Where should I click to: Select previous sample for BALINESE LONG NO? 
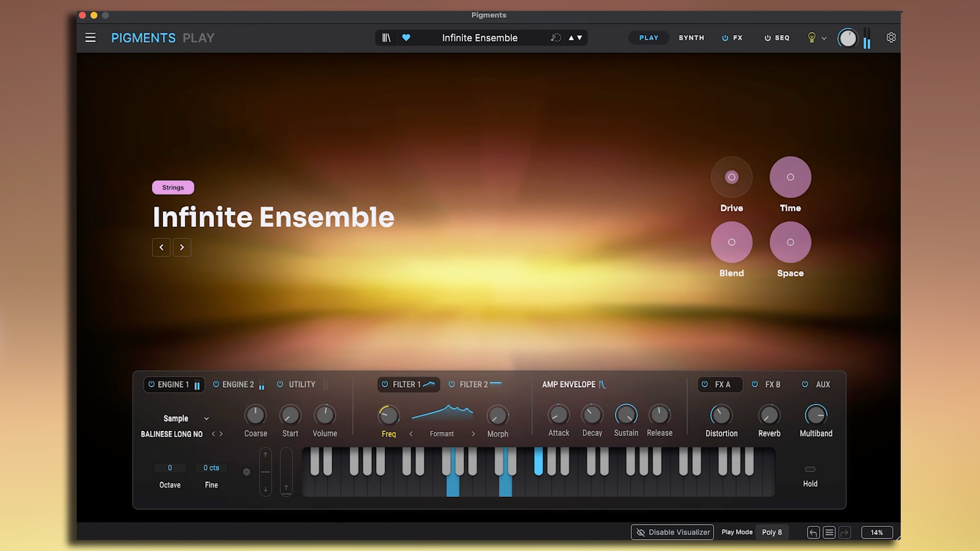pyautogui.click(x=213, y=434)
